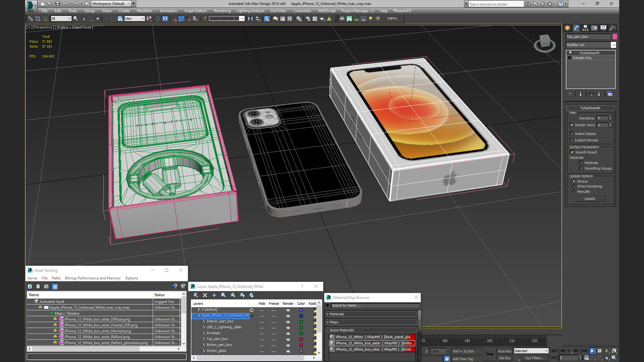
Task: Open the MAXScript menu
Action: [x=327, y=11]
